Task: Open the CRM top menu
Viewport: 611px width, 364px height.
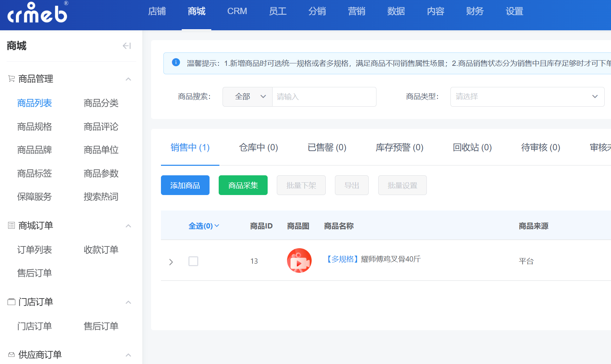Action: (237, 11)
